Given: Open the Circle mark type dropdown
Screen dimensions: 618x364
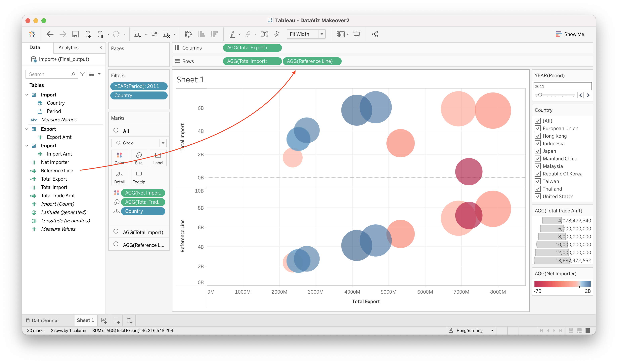Looking at the screenshot, I should click(163, 143).
